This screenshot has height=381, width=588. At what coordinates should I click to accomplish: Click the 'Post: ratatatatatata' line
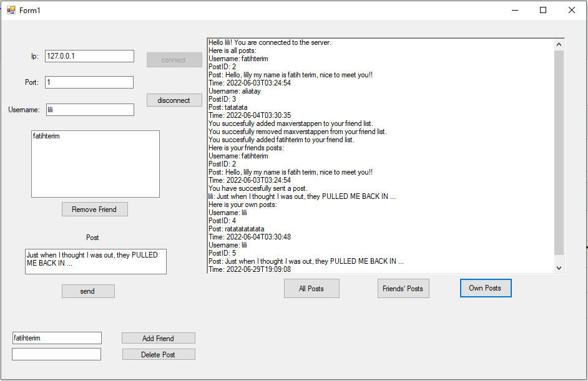236,229
